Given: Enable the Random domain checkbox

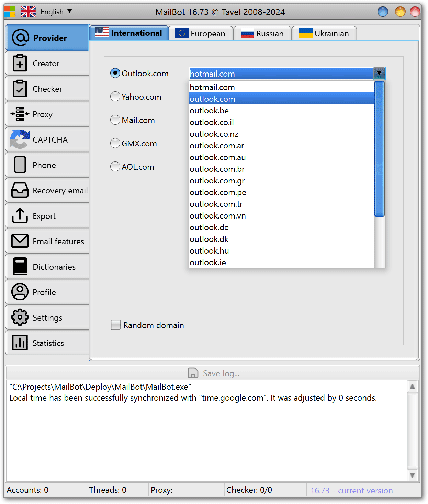Looking at the screenshot, I should (116, 325).
